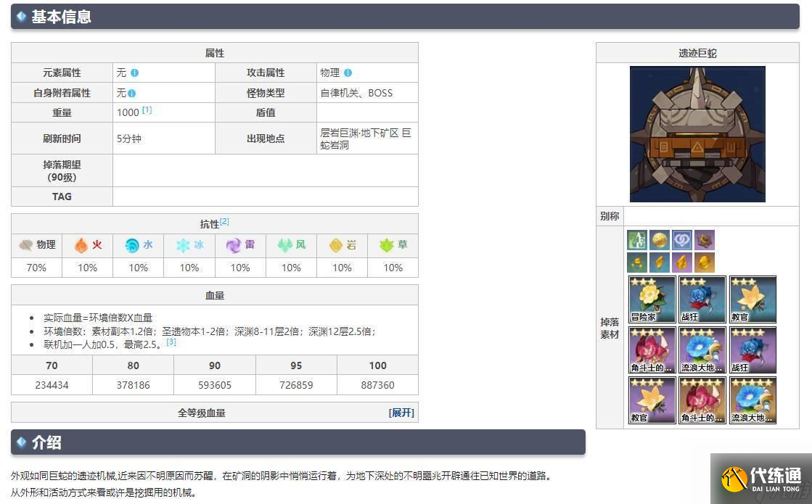Click the Adventure EXP drop icon
This screenshot has height=504, width=812.
pyautogui.click(x=637, y=240)
